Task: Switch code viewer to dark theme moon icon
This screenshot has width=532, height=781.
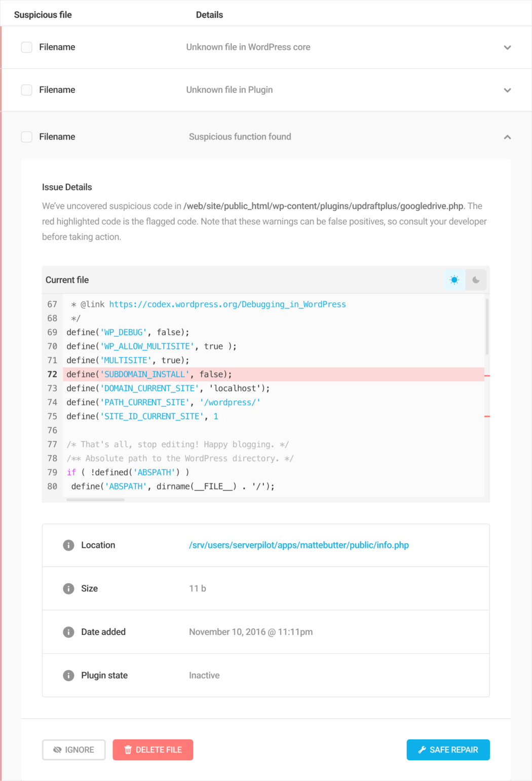Action: pyautogui.click(x=476, y=280)
